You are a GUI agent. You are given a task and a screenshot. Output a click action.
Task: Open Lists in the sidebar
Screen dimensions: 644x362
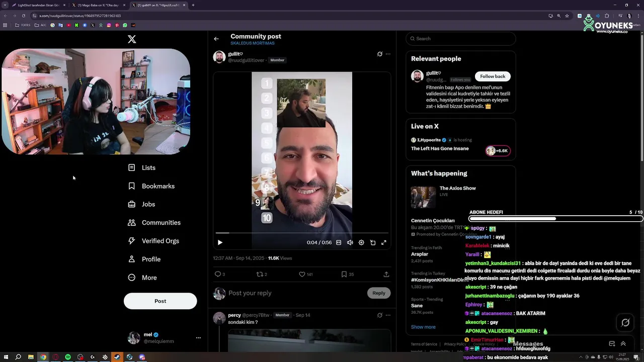pyautogui.click(x=142, y=167)
